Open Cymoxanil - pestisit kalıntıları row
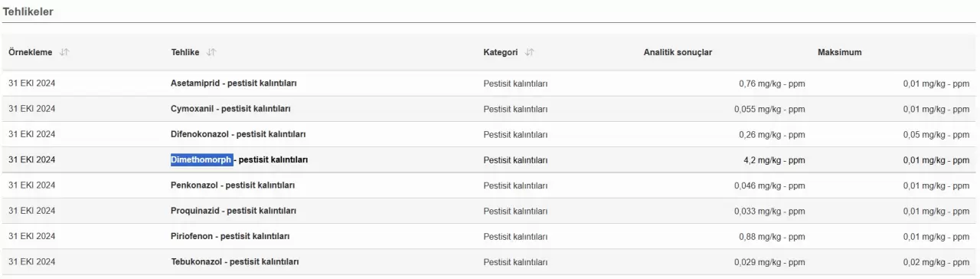 coord(230,109)
